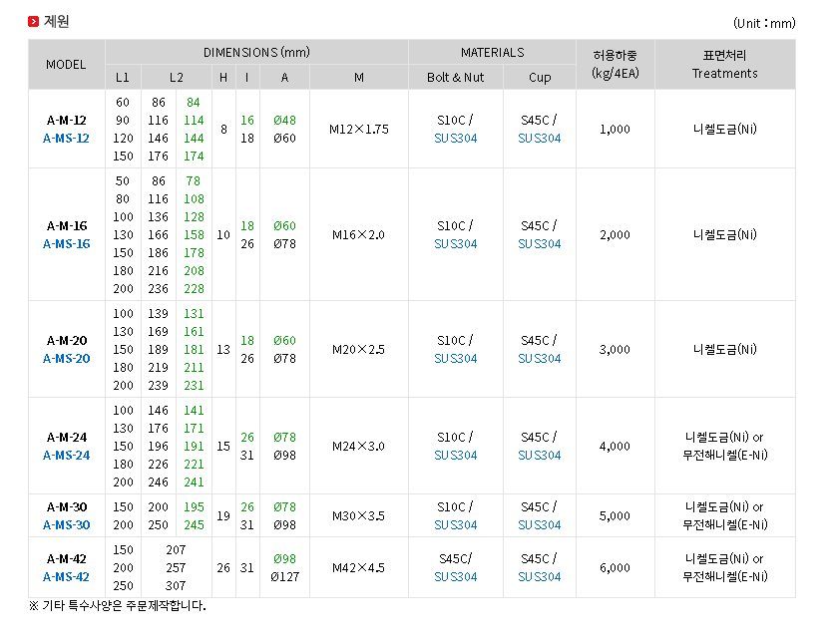Click the 허용하중 (kg/4EA) header
The image size is (830, 644).
(x=616, y=64)
